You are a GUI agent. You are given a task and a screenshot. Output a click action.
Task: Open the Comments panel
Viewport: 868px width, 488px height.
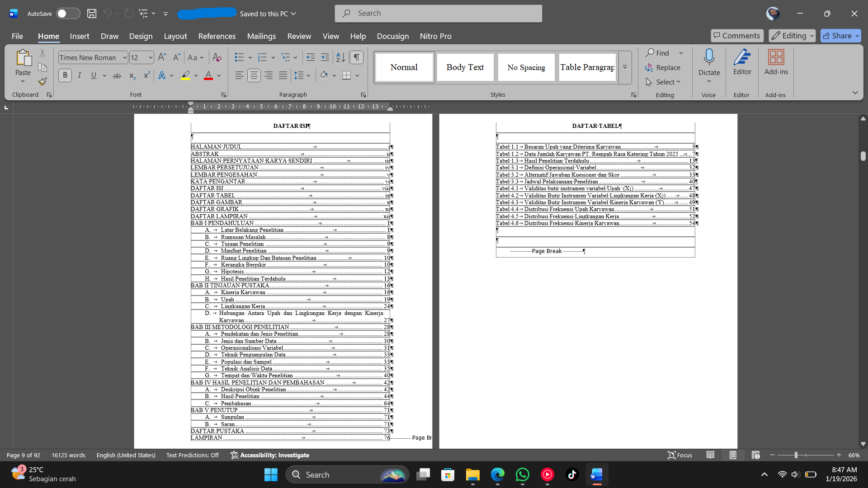pyautogui.click(x=737, y=35)
